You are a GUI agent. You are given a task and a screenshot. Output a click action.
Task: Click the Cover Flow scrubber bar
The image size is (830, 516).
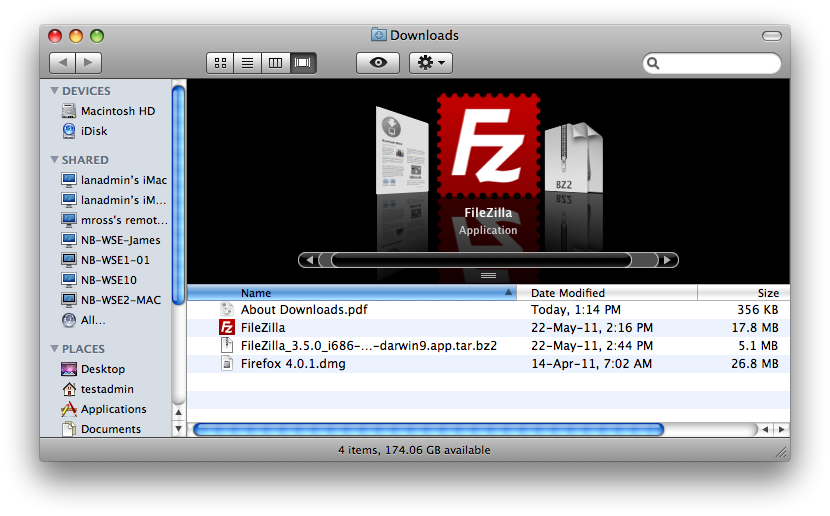click(481, 260)
